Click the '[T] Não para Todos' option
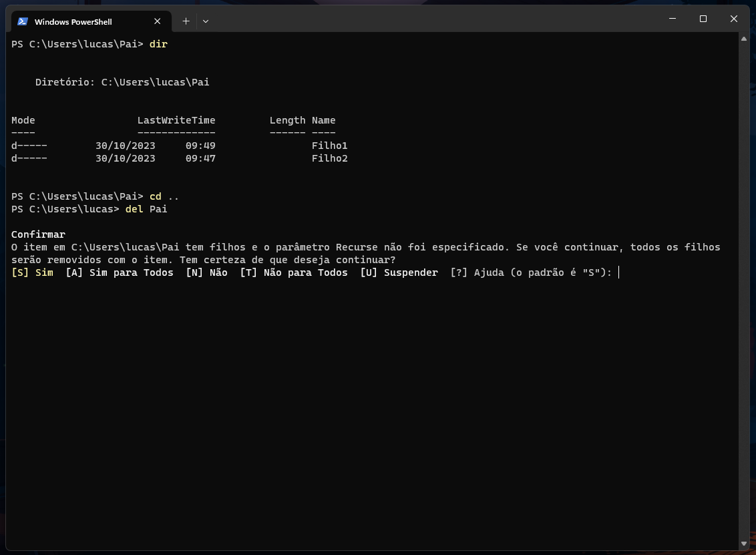Screen dimensions: 756x555 pos(294,272)
